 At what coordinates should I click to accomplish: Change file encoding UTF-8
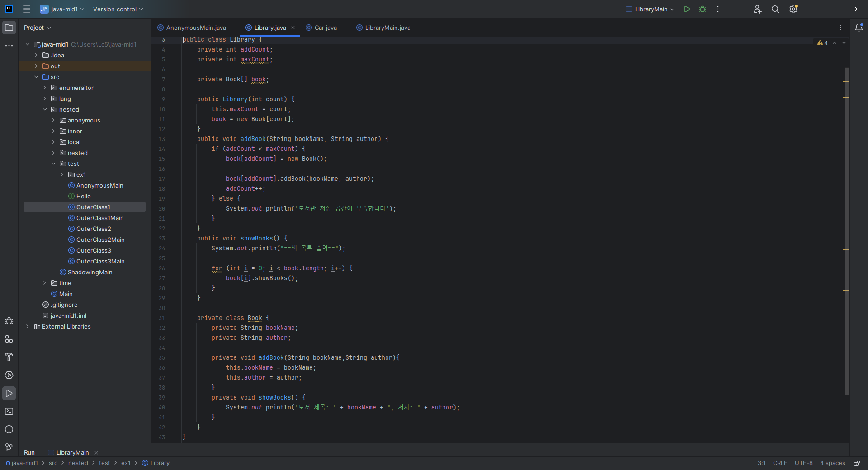tap(804, 463)
